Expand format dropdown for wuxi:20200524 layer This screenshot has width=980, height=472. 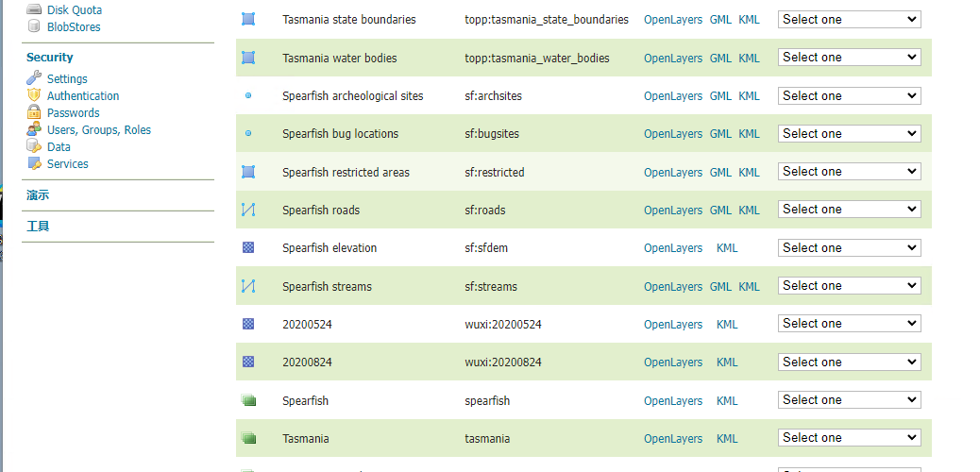point(849,324)
